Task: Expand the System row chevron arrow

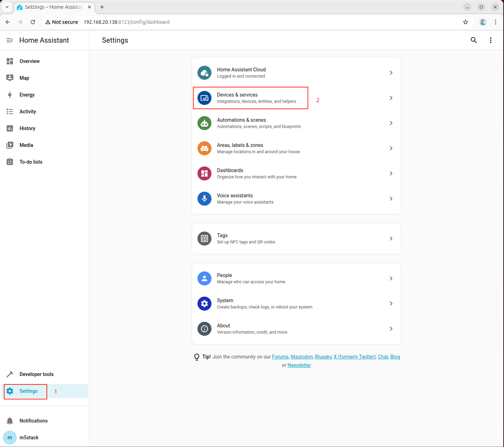Action: point(391,304)
